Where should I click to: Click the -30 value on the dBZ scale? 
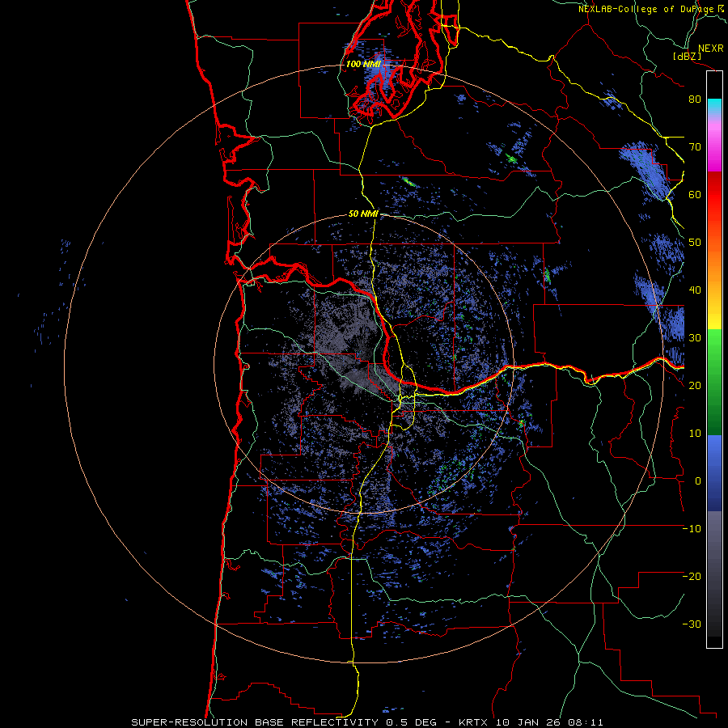click(692, 624)
